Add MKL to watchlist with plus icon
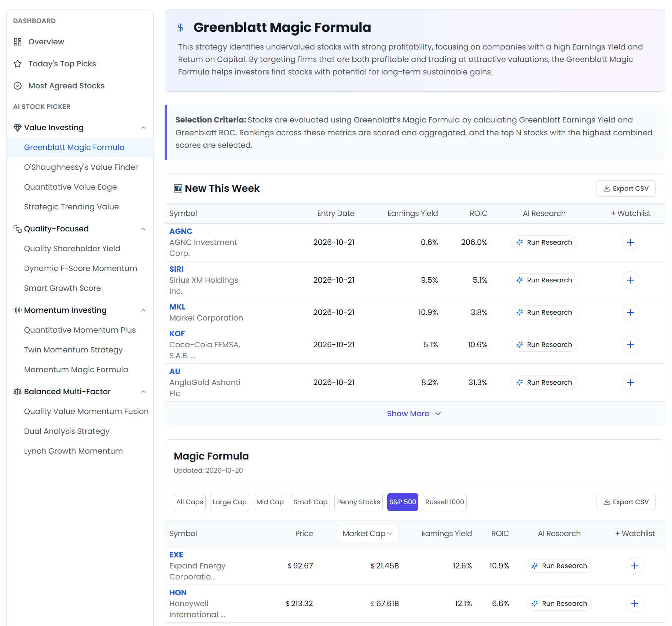Image resolution: width=672 pixels, height=626 pixels. 631,312
